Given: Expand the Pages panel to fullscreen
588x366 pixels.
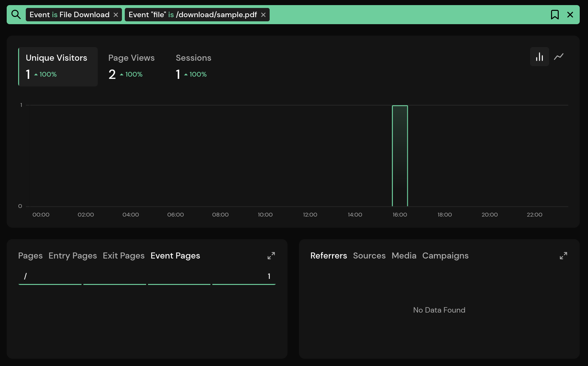Looking at the screenshot, I should click(271, 255).
